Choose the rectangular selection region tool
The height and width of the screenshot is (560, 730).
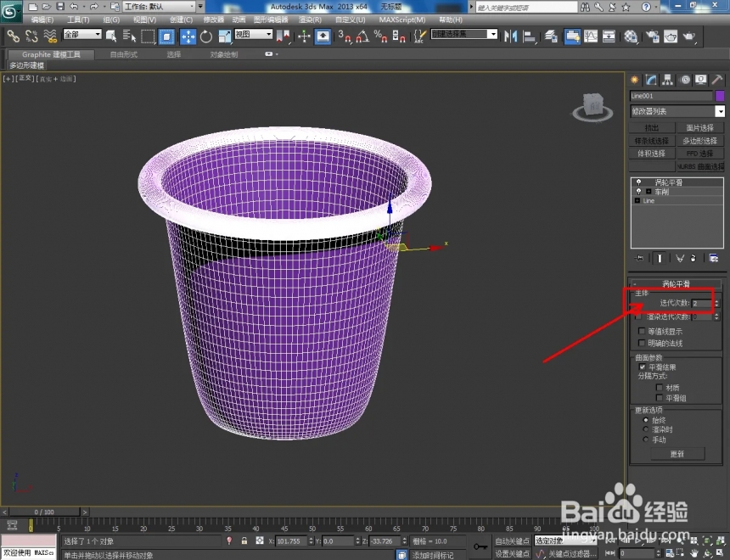tap(148, 36)
